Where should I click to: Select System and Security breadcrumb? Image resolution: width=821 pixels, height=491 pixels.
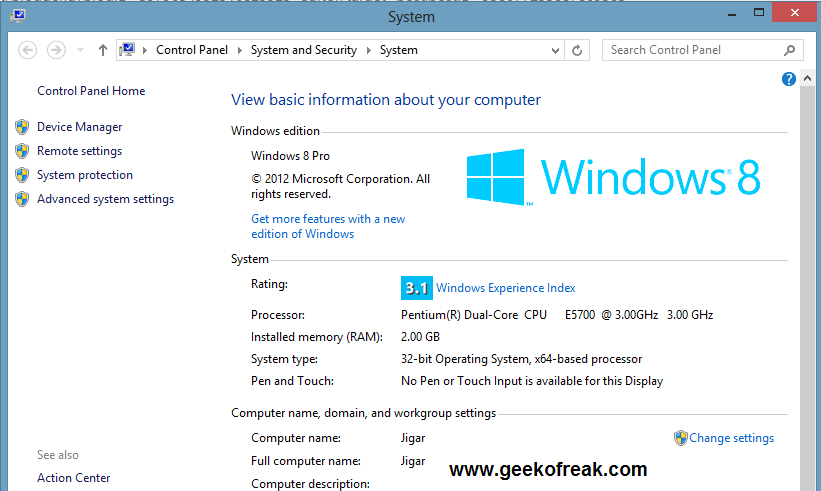click(x=304, y=50)
